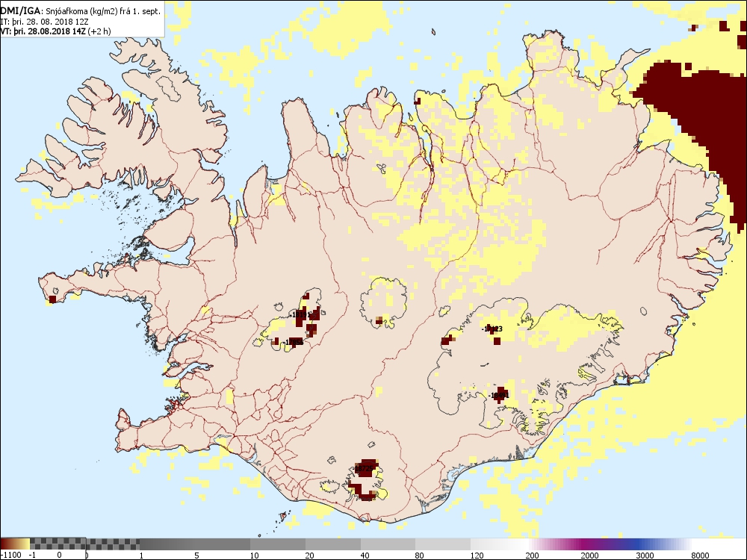Click the legend value 10

coord(255,556)
